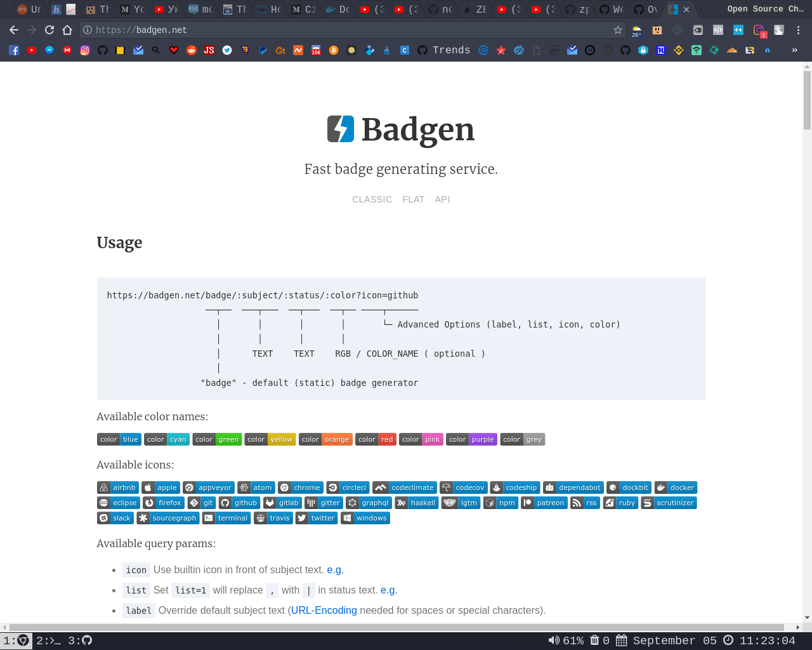Open the Reddit bookmark
The width and height of the screenshot is (812, 650).
192,50
